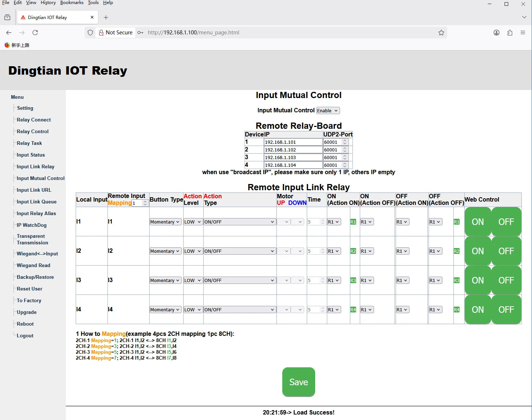Save the mutual control settings

(x=299, y=382)
